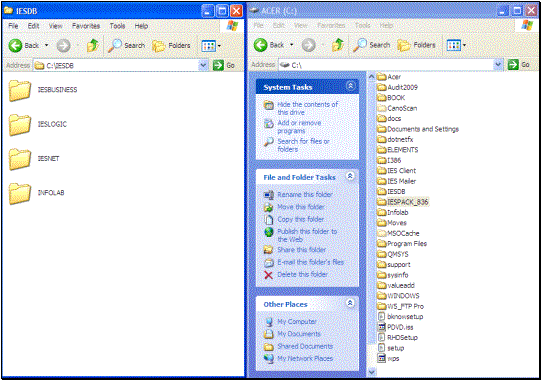Select the INFOLAB folder in IESDB window

[x=20, y=193]
